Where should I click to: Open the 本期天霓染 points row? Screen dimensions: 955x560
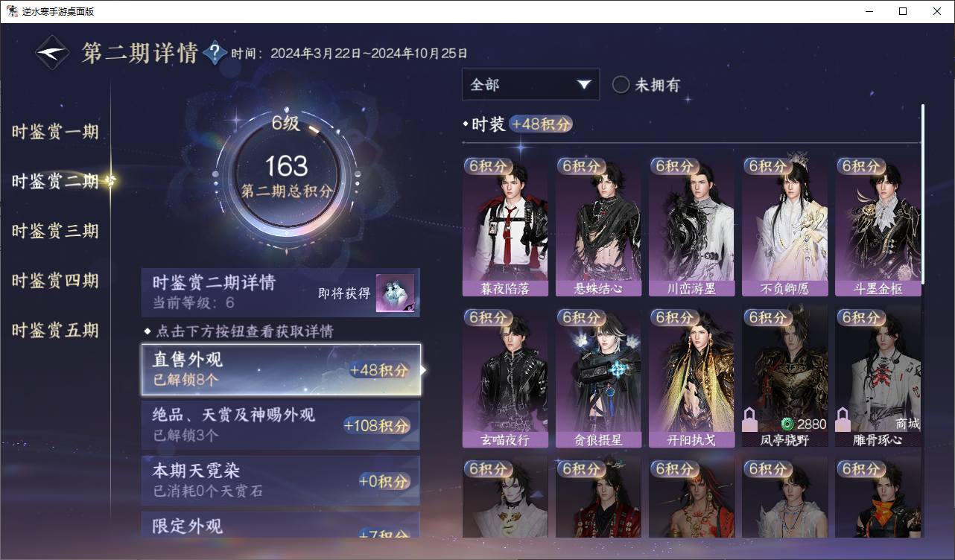(x=281, y=480)
